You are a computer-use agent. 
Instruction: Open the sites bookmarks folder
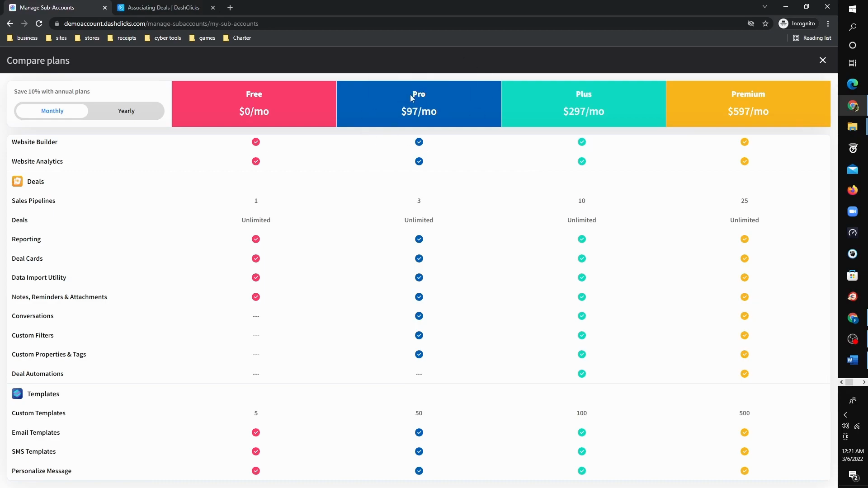[57, 38]
